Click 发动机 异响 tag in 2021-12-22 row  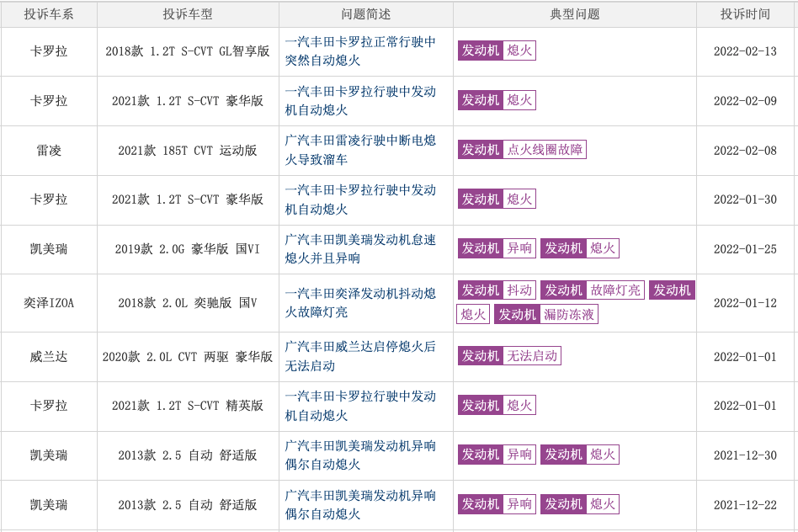(x=497, y=504)
